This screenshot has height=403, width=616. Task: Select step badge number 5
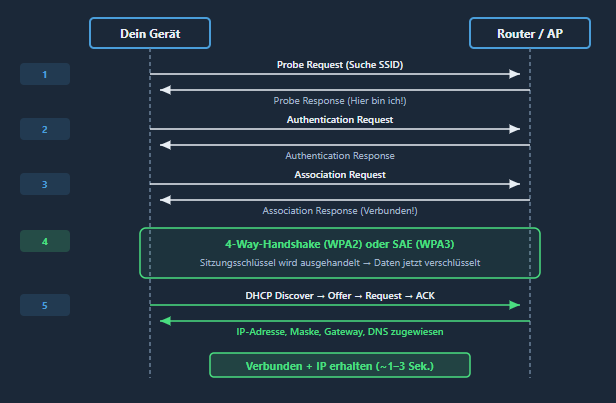[45, 305]
